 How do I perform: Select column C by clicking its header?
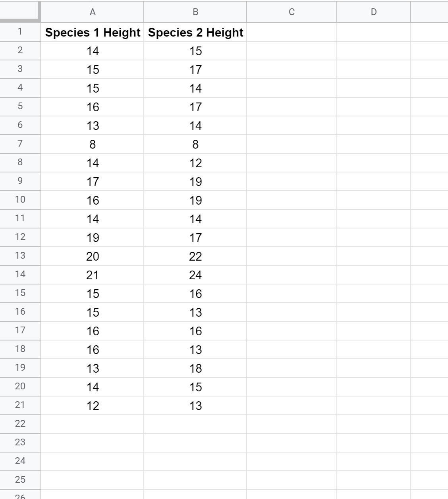pyautogui.click(x=292, y=13)
